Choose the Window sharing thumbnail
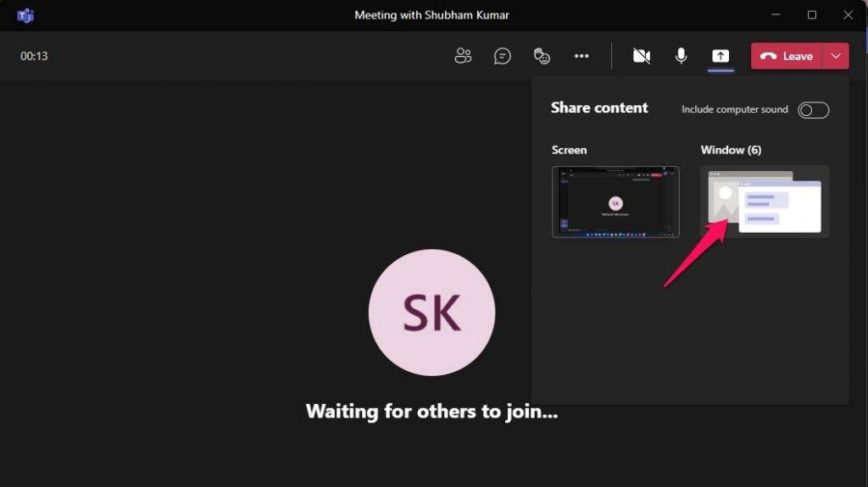Screen dimensions: 868x487 click(765, 202)
